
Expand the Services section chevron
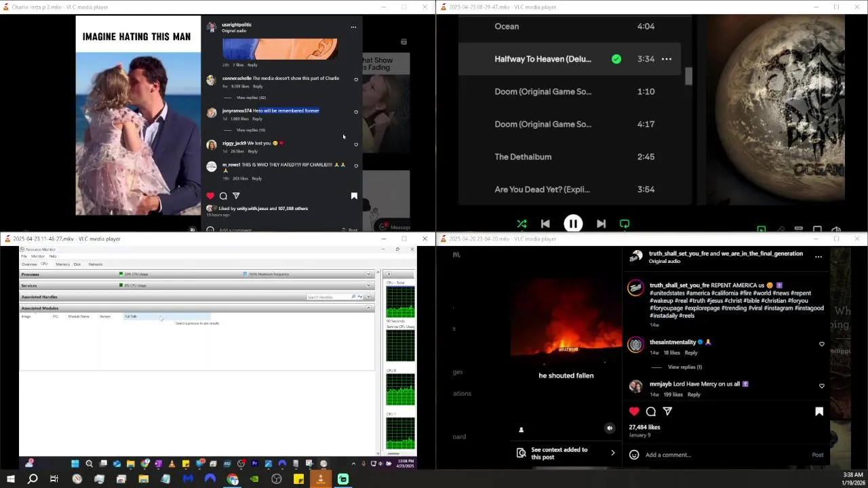pos(369,285)
